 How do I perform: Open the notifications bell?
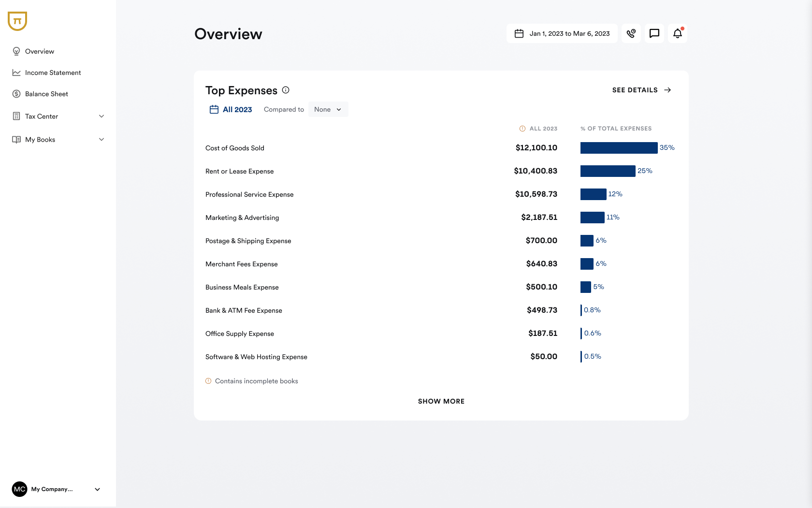tap(677, 33)
